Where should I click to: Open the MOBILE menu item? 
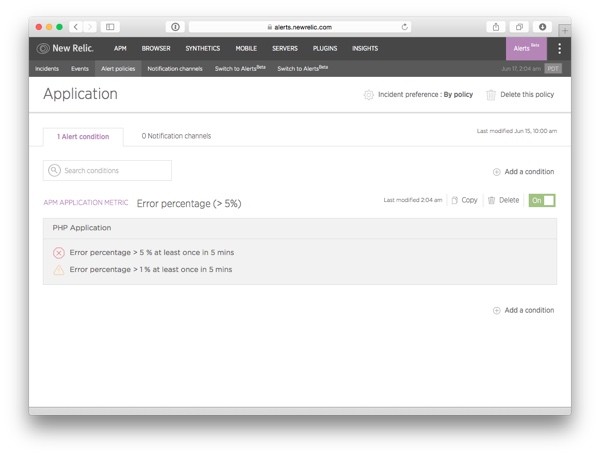click(246, 48)
